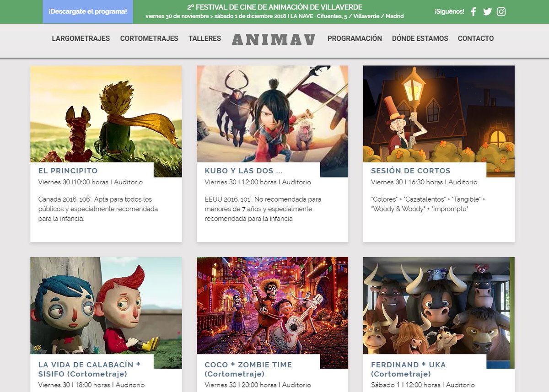Open the Instagram social icon
The width and height of the screenshot is (549, 392).
click(x=501, y=11)
